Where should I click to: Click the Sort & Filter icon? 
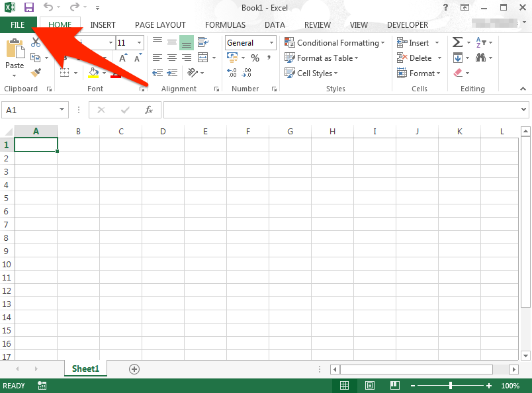(x=481, y=42)
